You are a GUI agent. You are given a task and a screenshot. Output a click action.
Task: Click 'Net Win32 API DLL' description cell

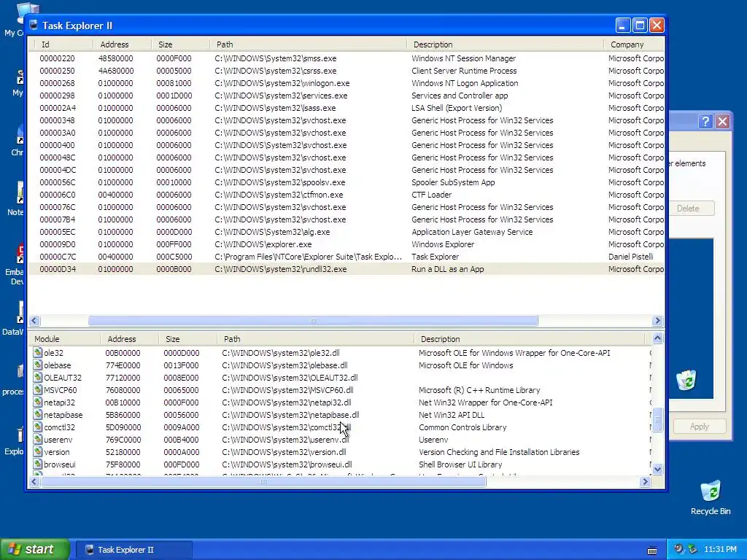coord(451,415)
